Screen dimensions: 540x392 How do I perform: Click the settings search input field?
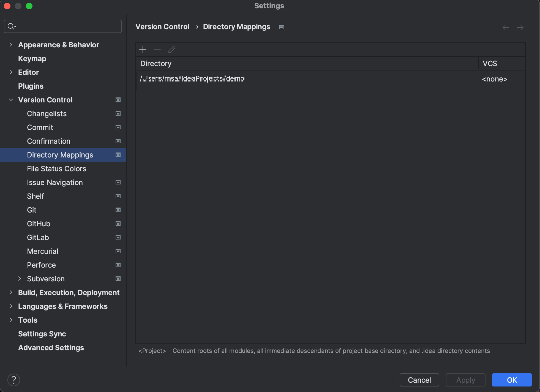coord(69,26)
